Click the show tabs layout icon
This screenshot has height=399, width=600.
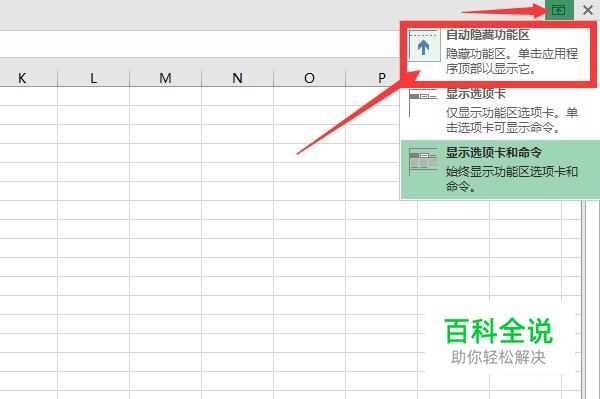click(x=423, y=103)
